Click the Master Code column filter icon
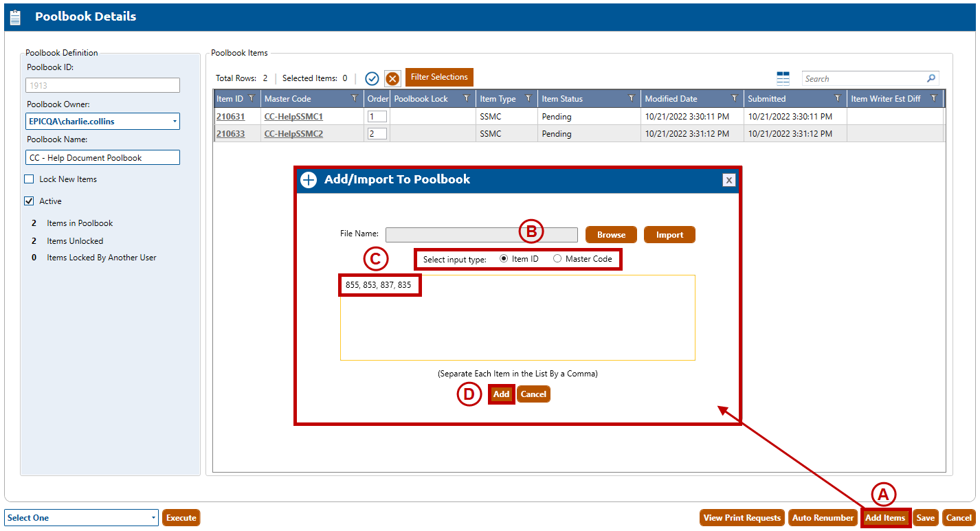 click(x=355, y=99)
